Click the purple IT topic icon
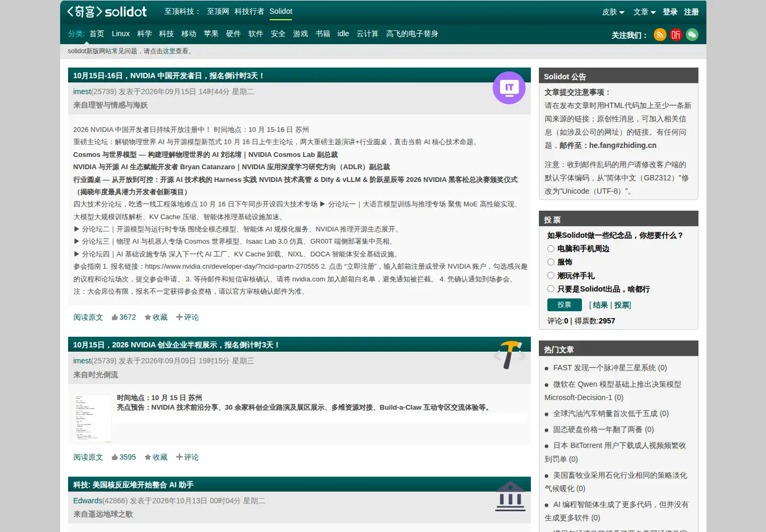 [x=509, y=88]
